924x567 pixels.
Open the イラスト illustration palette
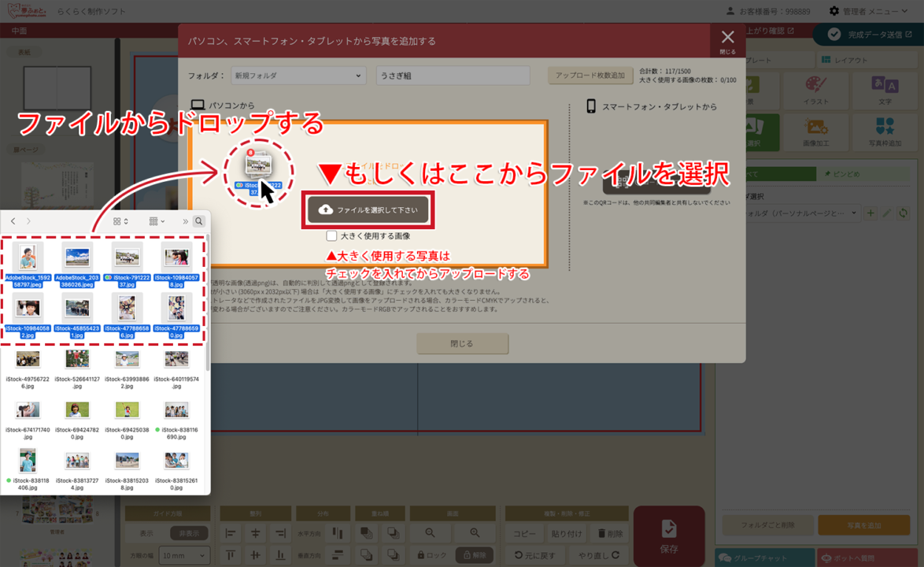[x=815, y=91]
